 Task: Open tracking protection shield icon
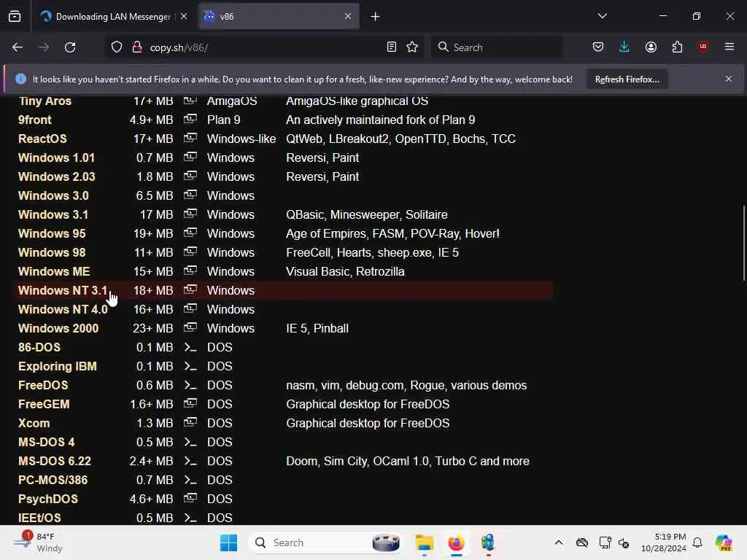[x=117, y=47]
